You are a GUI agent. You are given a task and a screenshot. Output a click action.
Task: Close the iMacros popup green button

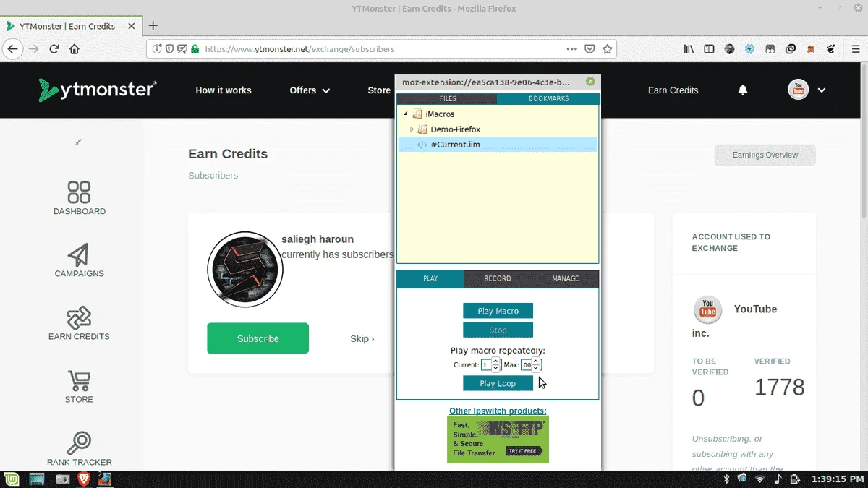590,82
